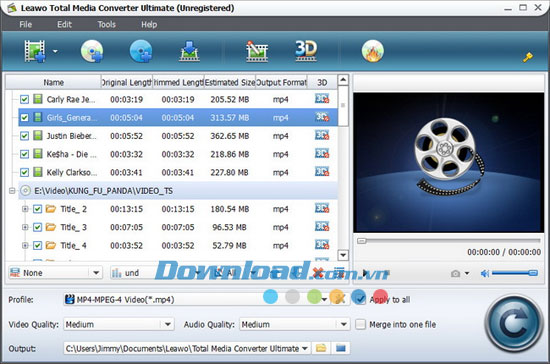Uncheck the Kelly Clarkso file checkbox
This screenshot has width=550, height=364.
point(24,172)
